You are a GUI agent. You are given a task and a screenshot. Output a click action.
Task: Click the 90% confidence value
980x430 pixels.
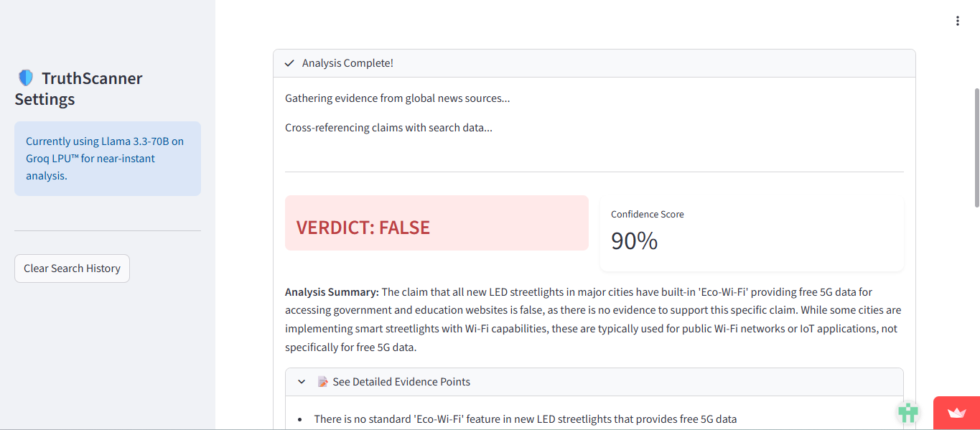click(x=634, y=241)
